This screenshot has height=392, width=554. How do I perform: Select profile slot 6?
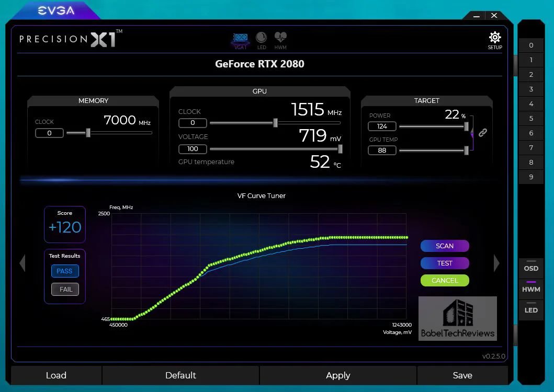[x=531, y=133]
